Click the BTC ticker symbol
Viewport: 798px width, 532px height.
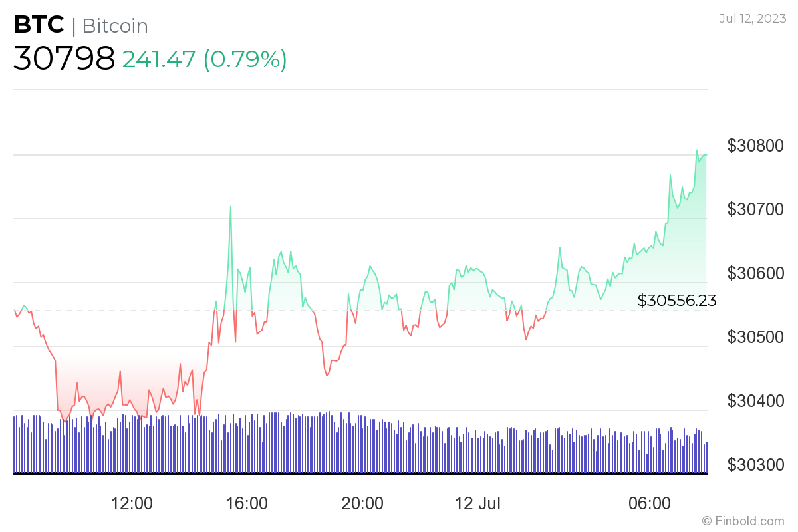[39, 25]
